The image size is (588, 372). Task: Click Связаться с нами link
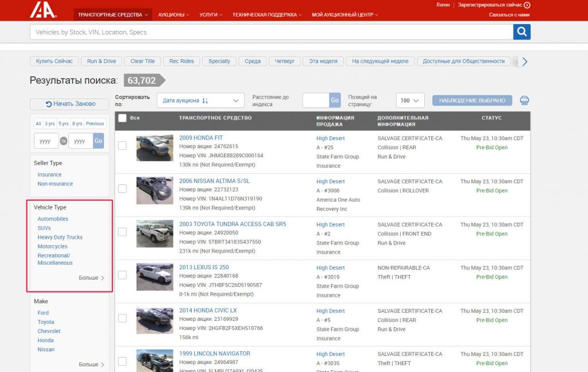click(509, 14)
